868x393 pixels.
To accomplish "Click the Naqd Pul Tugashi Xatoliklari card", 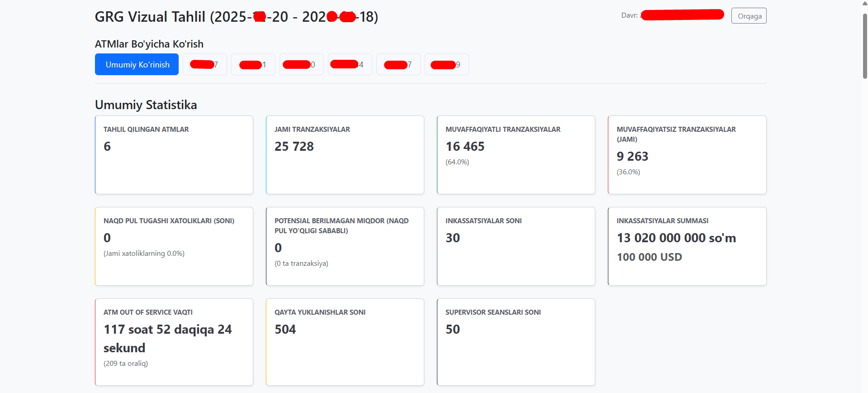I will (174, 246).
